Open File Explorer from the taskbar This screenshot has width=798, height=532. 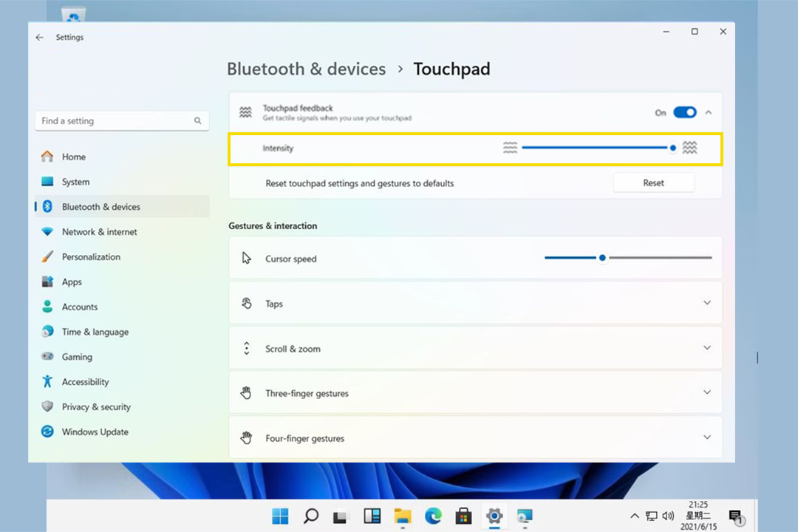tap(402, 516)
